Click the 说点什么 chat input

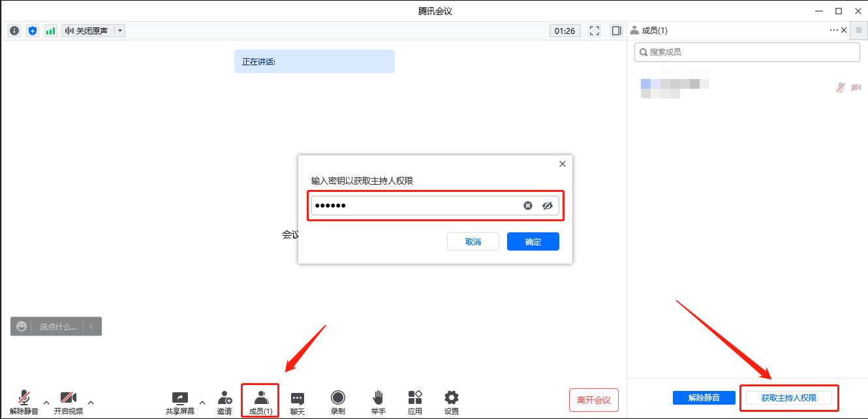pyautogui.click(x=58, y=326)
